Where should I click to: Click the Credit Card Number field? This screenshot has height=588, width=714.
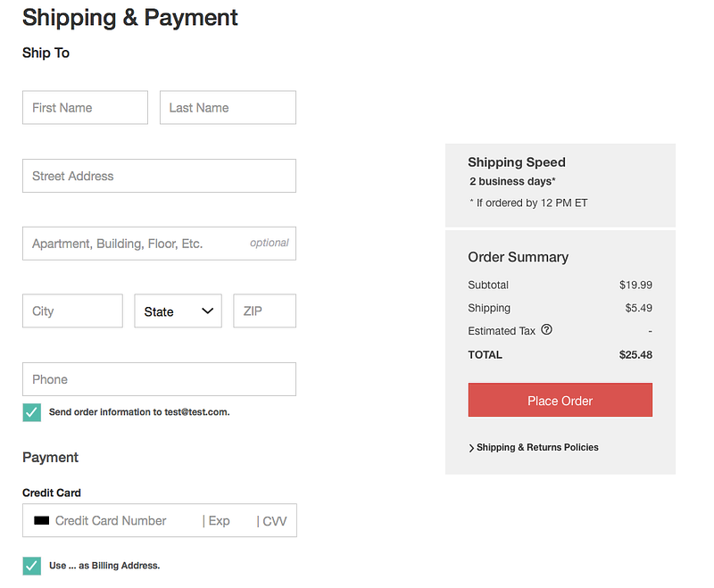pos(111,520)
